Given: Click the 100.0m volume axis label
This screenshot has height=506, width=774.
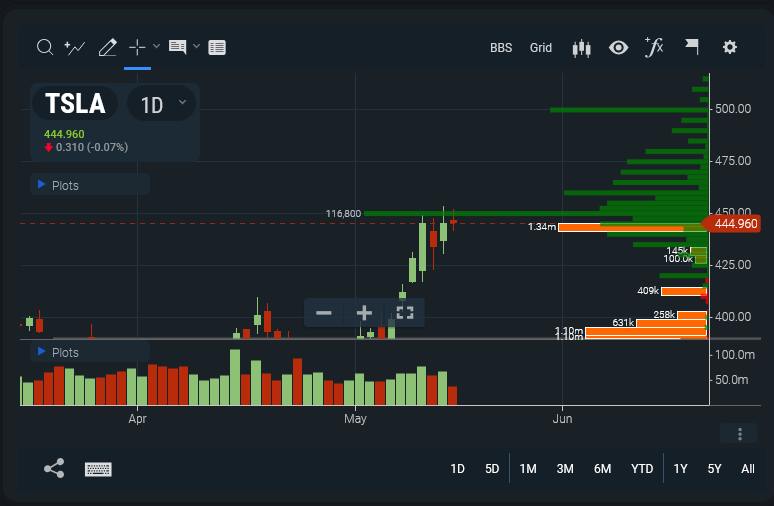Looking at the screenshot, I should point(735,354).
